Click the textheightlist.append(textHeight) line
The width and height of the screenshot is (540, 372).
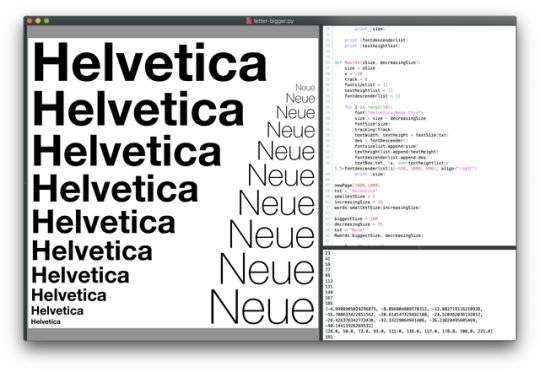point(396,152)
